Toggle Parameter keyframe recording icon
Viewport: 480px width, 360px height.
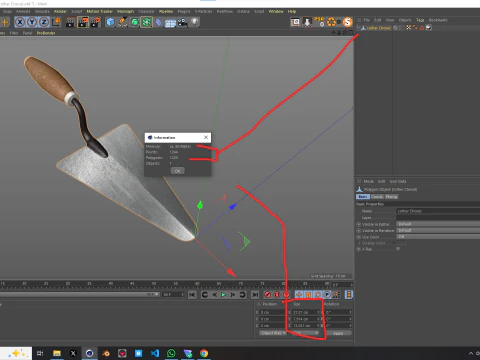coord(327,295)
